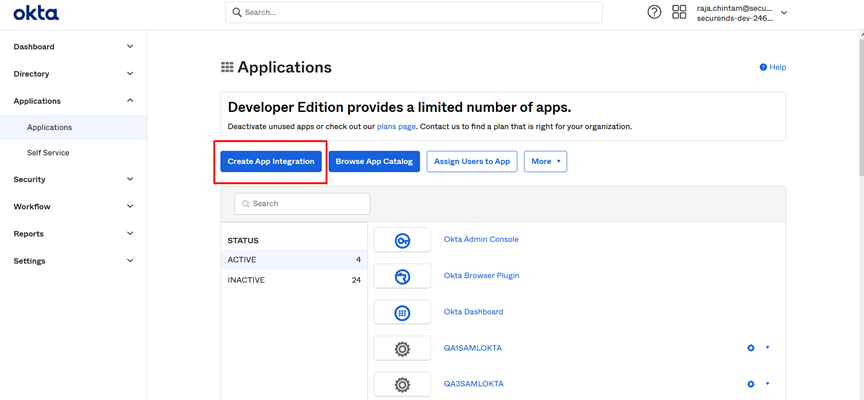Select Applications sub-item in sidebar
The width and height of the screenshot is (864, 400).
click(73, 127)
